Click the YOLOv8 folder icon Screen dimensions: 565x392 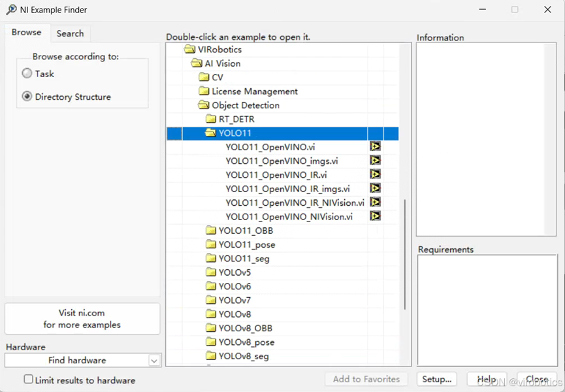pos(211,314)
